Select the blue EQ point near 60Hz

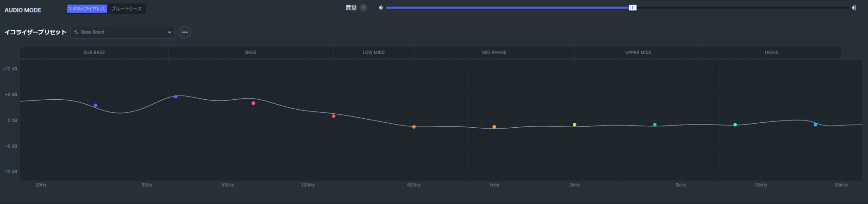[x=176, y=97]
